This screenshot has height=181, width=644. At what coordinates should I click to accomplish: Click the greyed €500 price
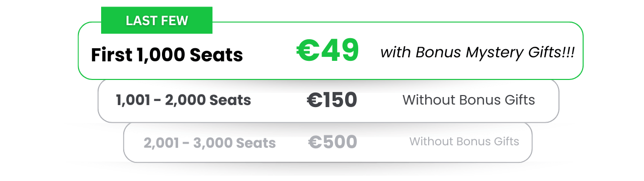click(333, 142)
